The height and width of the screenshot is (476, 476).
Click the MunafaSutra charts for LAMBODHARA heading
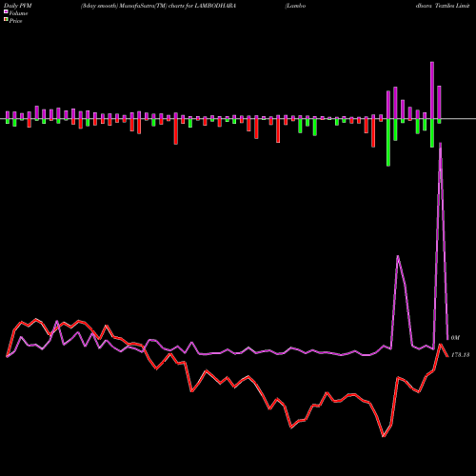click(158, 6)
